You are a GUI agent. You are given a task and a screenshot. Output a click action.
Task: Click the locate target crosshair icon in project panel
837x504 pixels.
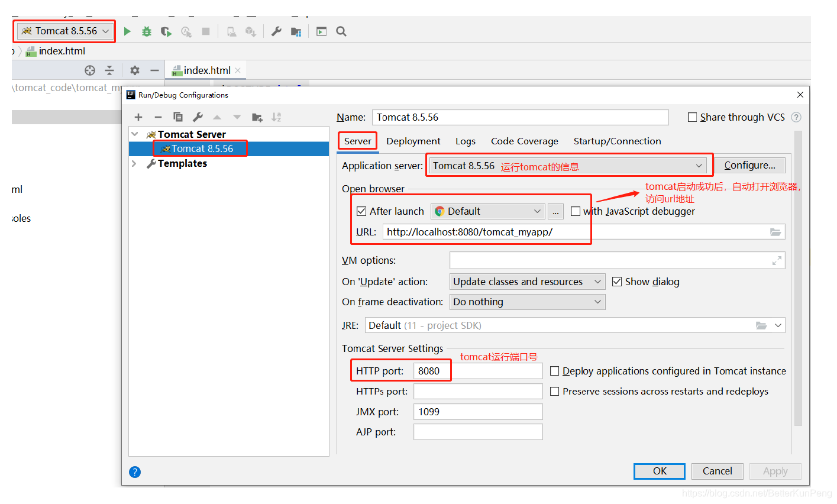tap(90, 70)
